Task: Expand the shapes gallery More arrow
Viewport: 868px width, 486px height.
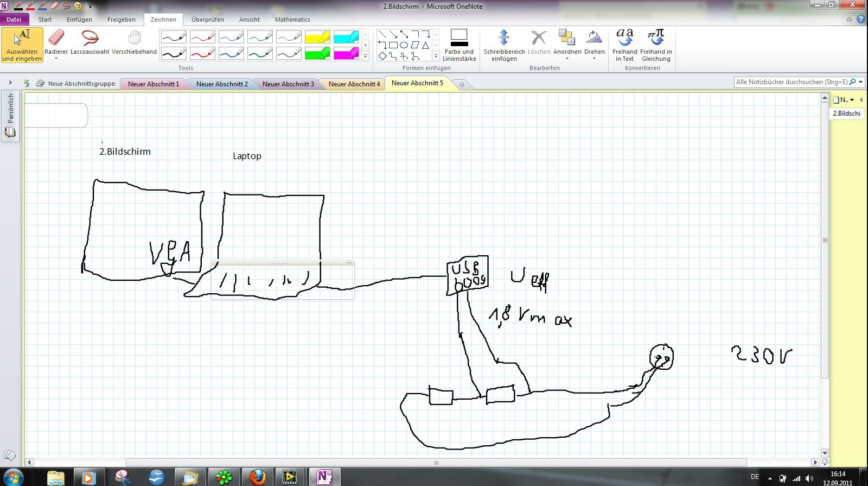Action: click(436, 56)
